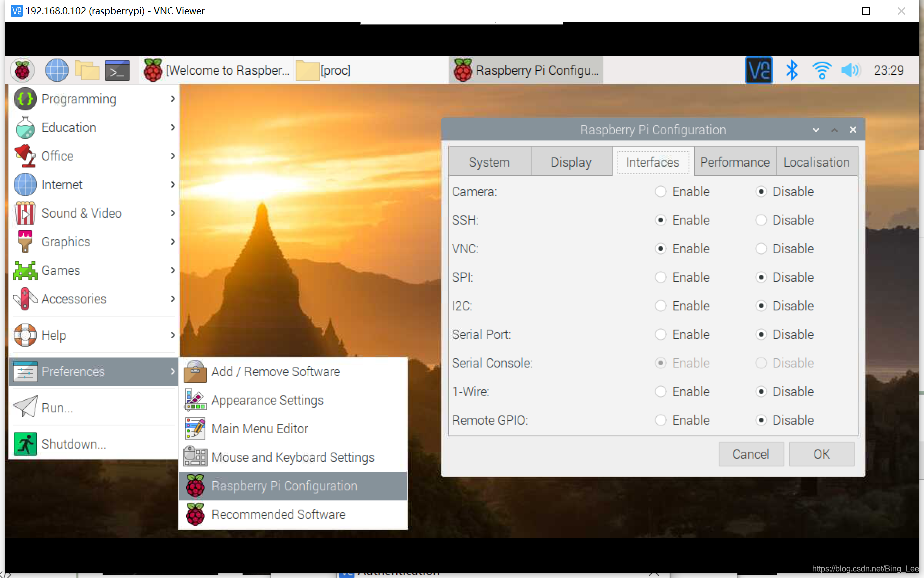The height and width of the screenshot is (578, 924).
Task: Disable the SSH interface
Action: [761, 220]
